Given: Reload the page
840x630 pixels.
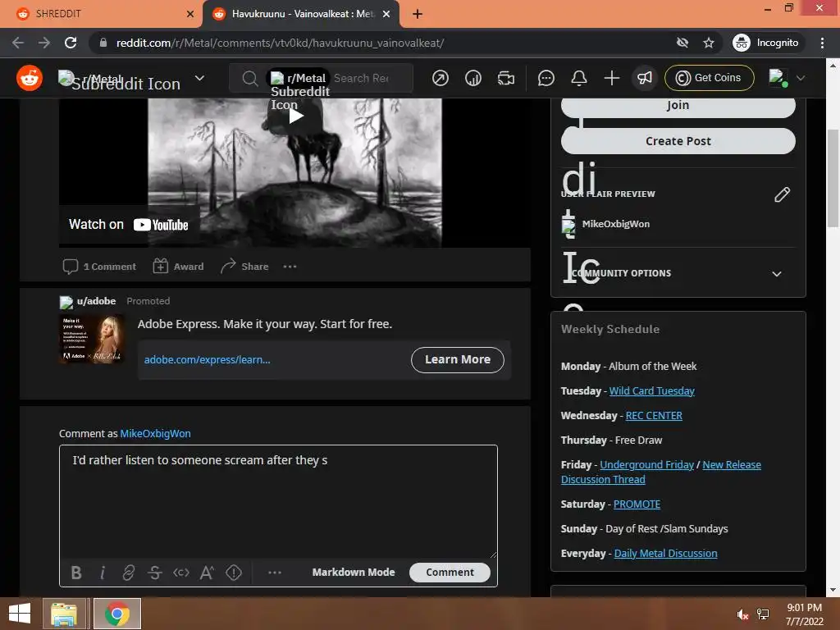Looking at the screenshot, I should (x=71, y=43).
